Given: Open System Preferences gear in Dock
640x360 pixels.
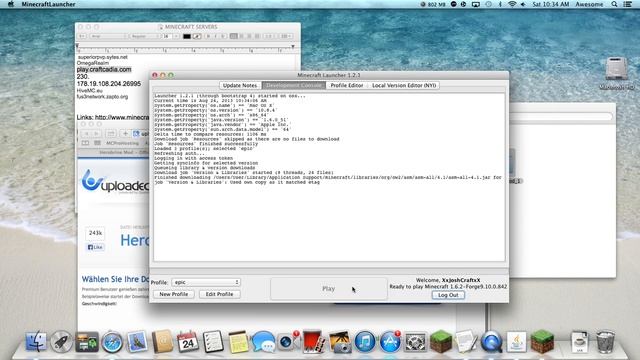Looking at the screenshot, I should pyautogui.click(x=416, y=342).
